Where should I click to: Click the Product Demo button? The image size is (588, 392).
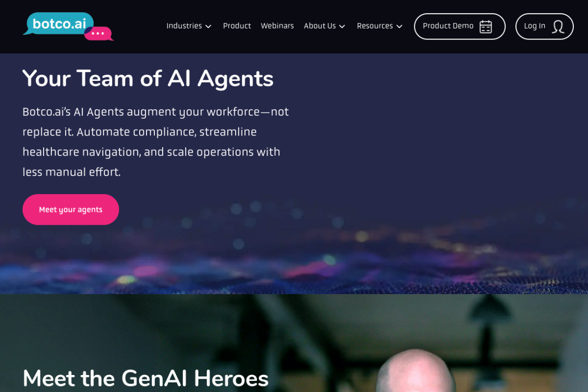click(460, 27)
